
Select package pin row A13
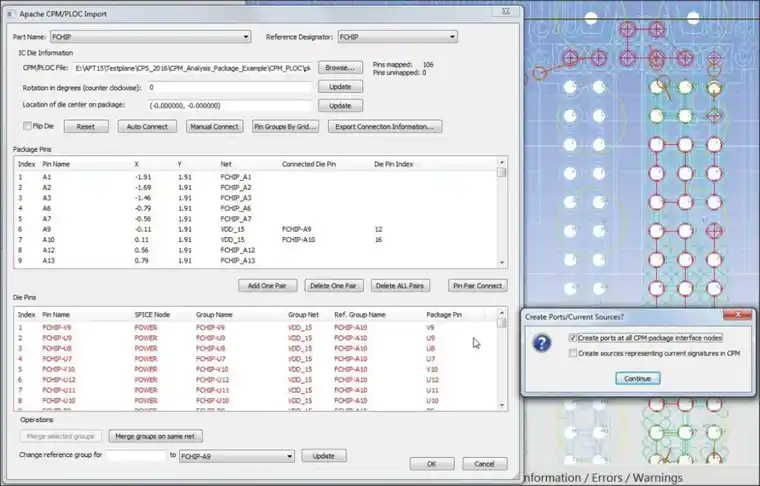(x=256, y=261)
